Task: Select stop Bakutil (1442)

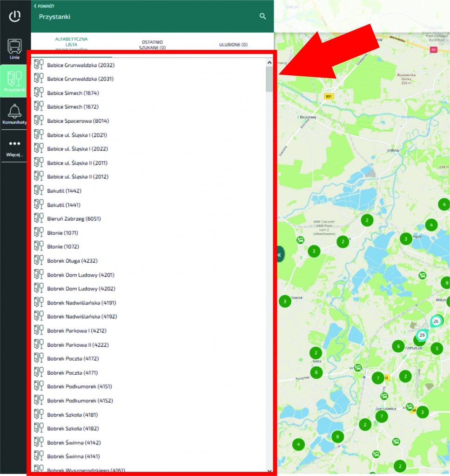Action: point(64,191)
